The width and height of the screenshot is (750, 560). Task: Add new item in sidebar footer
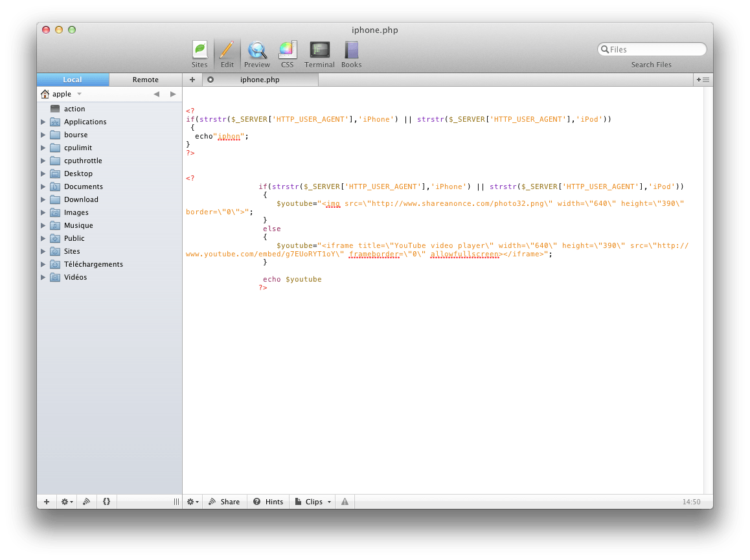click(47, 502)
